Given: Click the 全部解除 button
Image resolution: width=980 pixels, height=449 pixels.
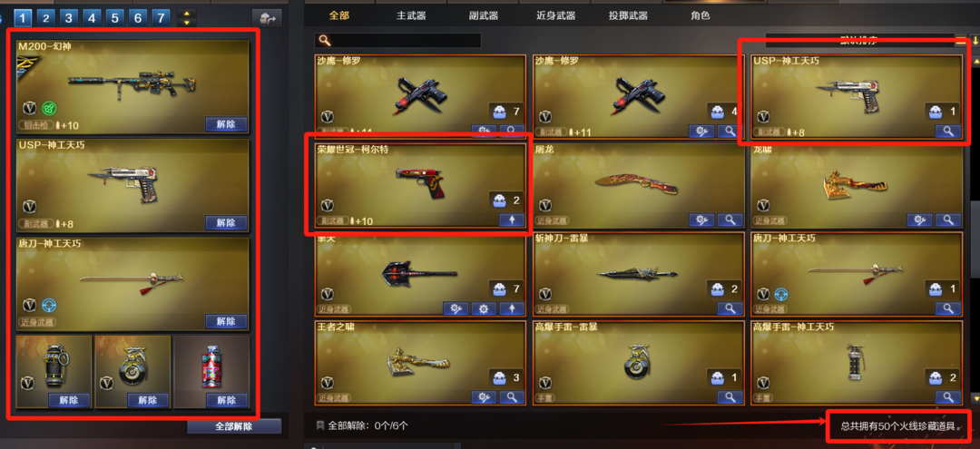Looking at the screenshot, I should pos(234,426).
